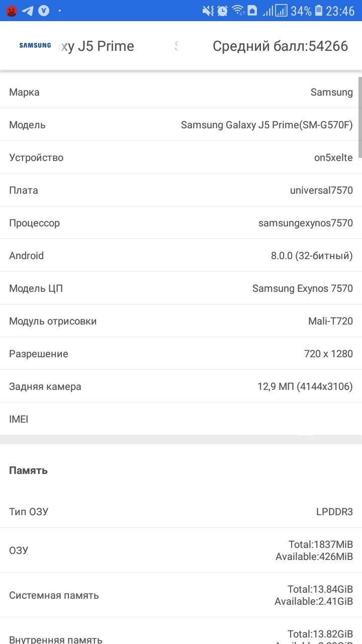This screenshot has height=644, width=362.
Task: Tap the Samsung logo in the header
Action: [x=35, y=45]
